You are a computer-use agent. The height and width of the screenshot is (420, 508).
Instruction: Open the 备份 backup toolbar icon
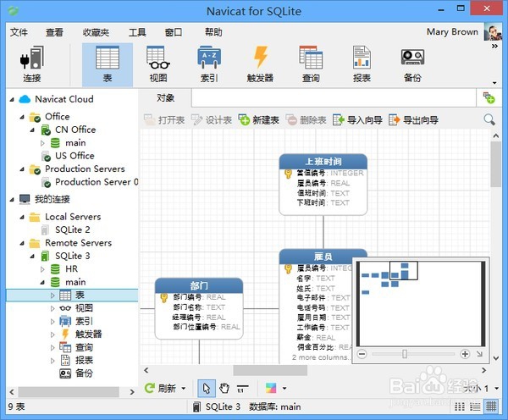(x=412, y=64)
